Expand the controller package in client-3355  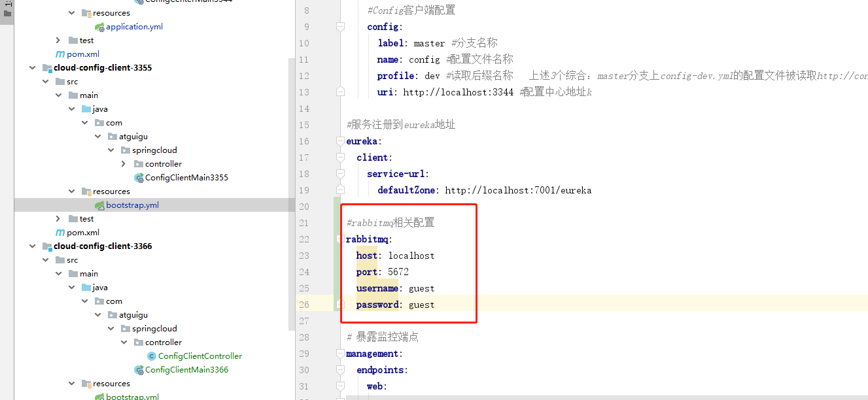click(x=124, y=164)
